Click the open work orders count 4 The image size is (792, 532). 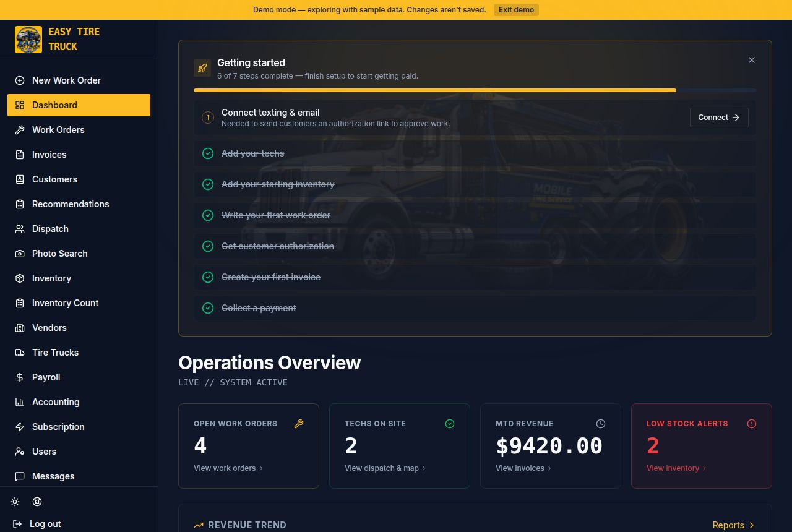click(200, 446)
